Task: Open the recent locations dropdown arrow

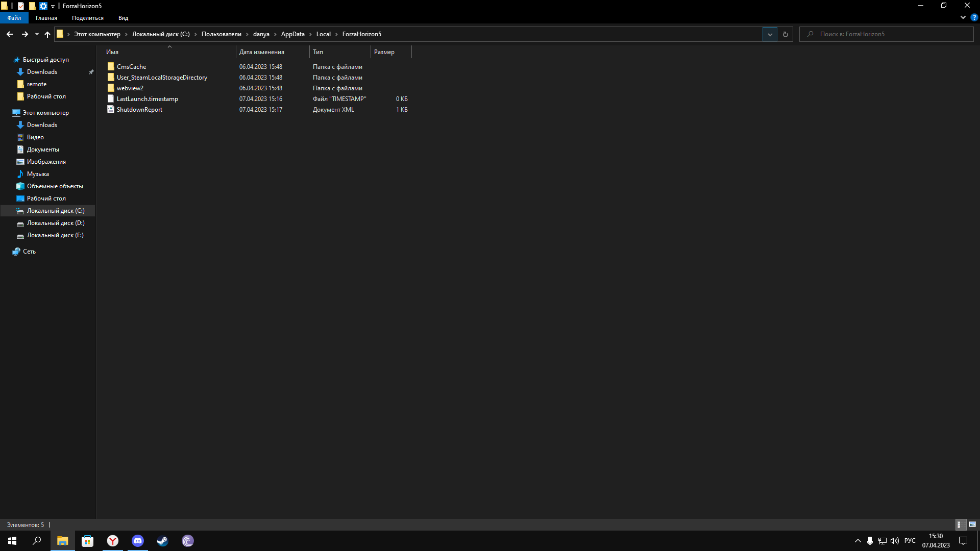Action: 37,34
